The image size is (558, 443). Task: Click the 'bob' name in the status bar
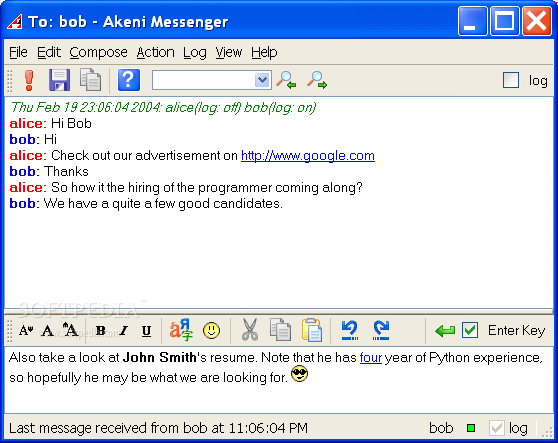(441, 428)
